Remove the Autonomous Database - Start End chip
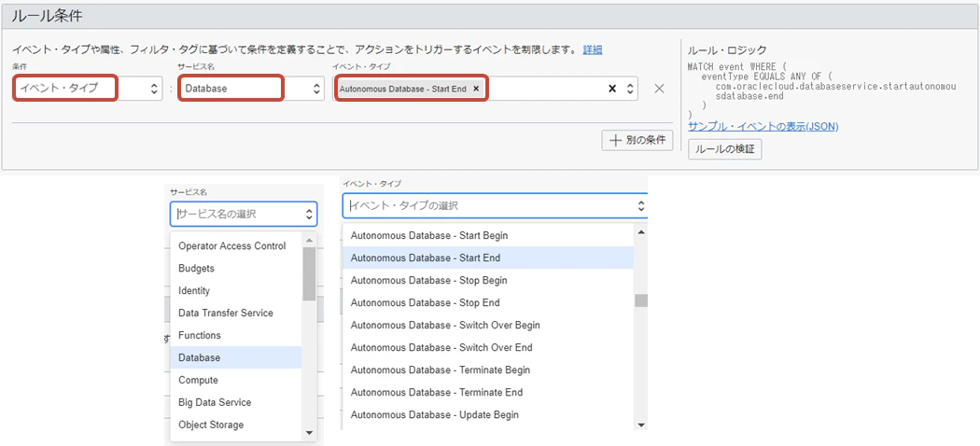Image resolution: width=980 pixels, height=446 pixels. (476, 89)
